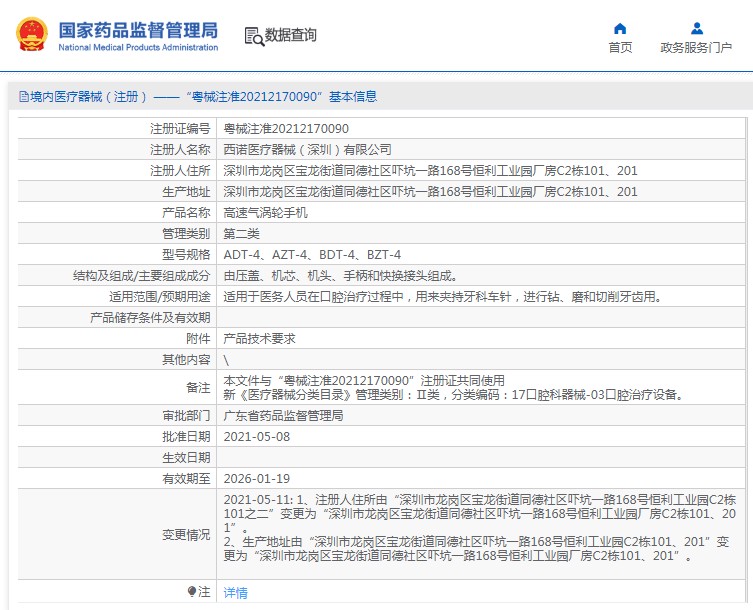Click the national emblem logo
The image size is (753, 610).
tap(32, 35)
